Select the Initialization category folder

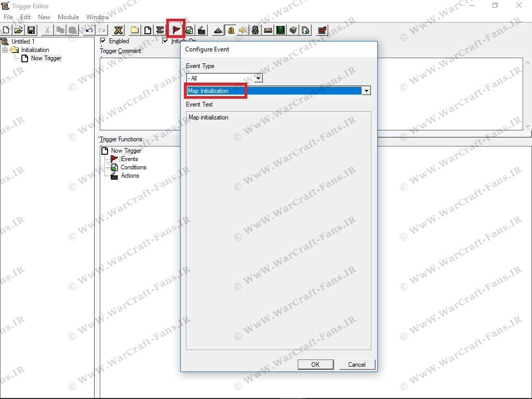tap(35, 50)
